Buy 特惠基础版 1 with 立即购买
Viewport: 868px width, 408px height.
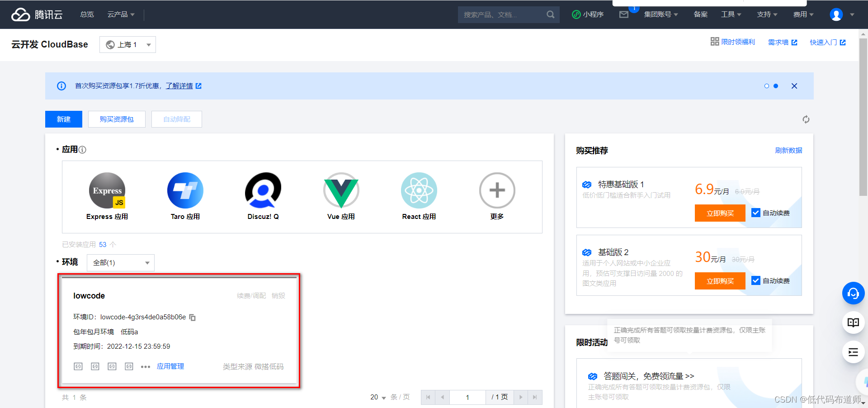[720, 213]
